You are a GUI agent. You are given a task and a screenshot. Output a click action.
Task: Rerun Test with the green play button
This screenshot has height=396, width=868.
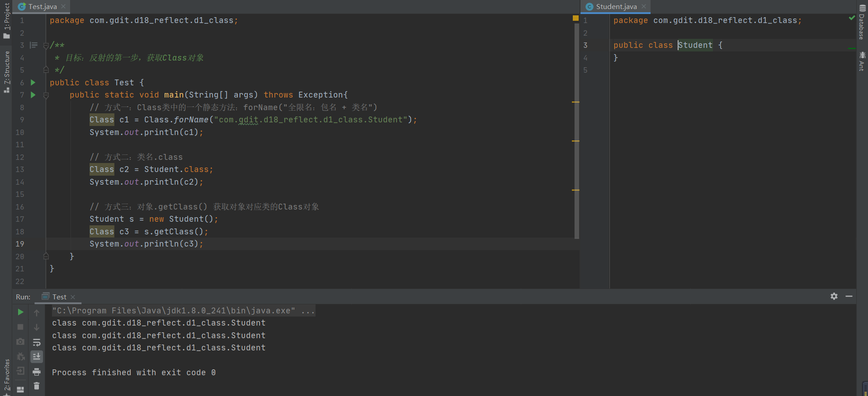pos(20,312)
